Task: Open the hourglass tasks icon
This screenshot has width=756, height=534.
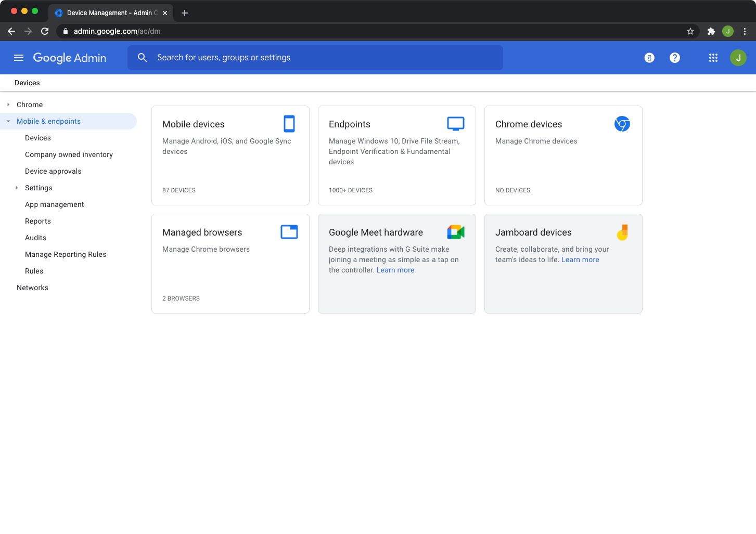Action: coord(649,58)
